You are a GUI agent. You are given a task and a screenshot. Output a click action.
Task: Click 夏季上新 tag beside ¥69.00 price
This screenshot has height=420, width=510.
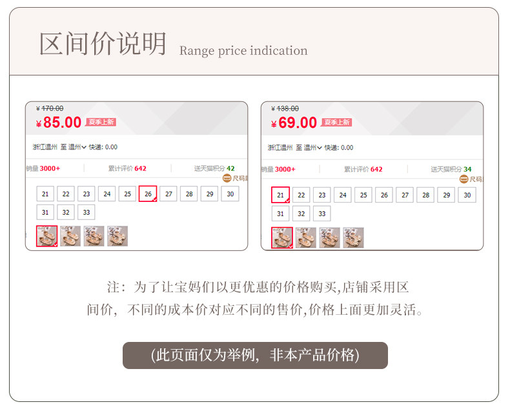336,122
